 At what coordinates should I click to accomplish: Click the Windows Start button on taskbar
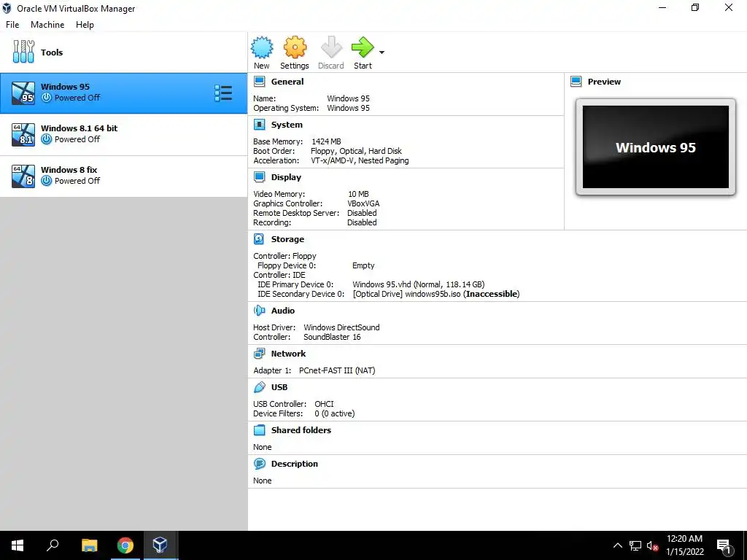(18, 545)
